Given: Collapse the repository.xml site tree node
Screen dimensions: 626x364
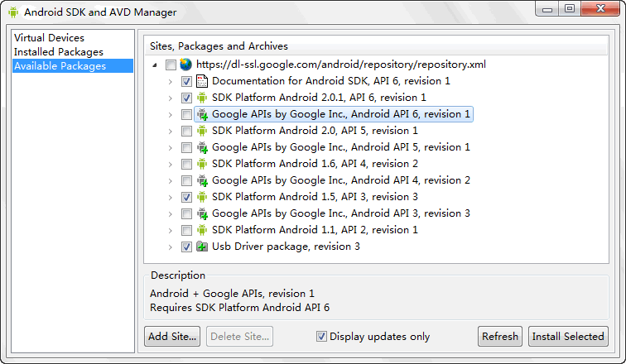Looking at the screenshot, I should click(155, 65).
